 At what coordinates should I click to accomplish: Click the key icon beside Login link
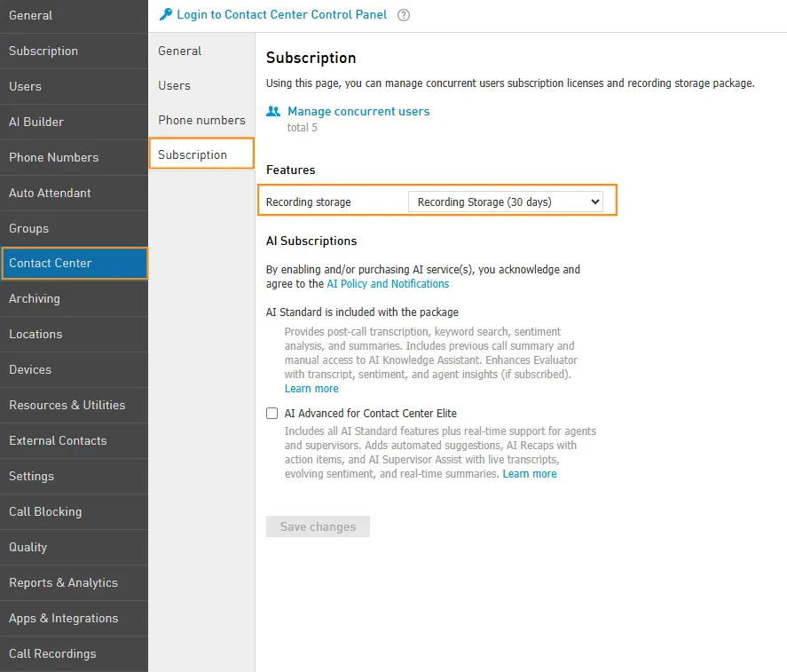(x=166, y=14)
